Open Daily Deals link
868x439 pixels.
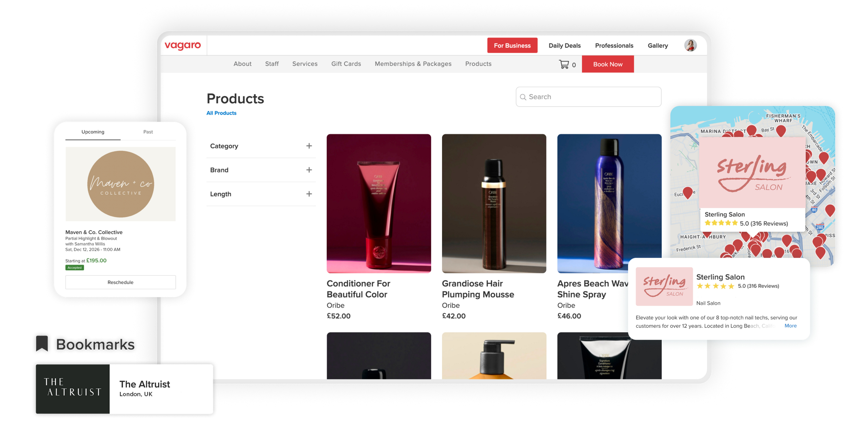point(564,45)
